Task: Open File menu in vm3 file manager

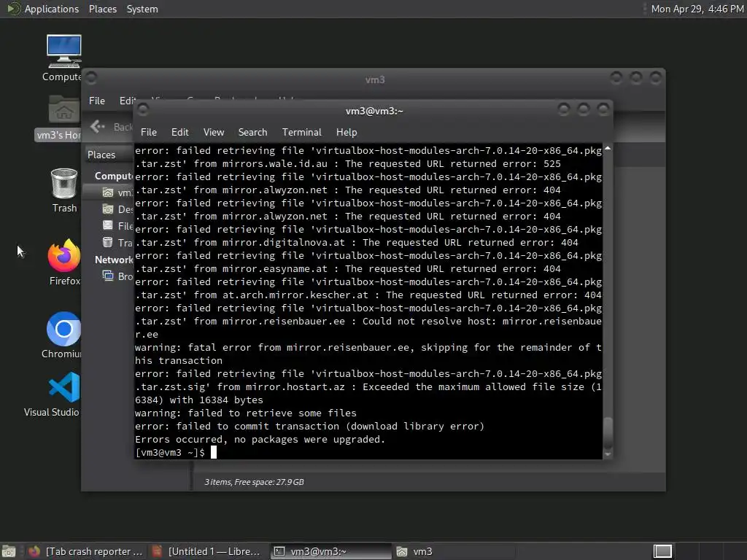Action: 97,101
